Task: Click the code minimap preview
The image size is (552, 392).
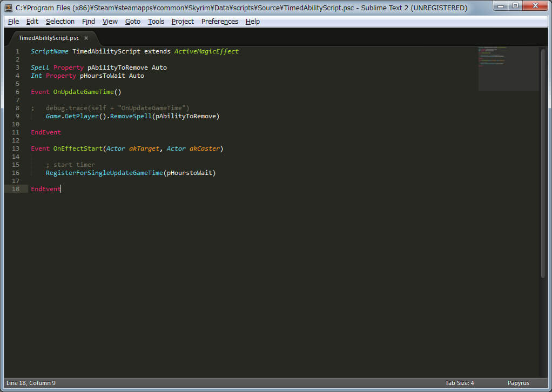Action: pyautogui.click(x=508, y=67)
